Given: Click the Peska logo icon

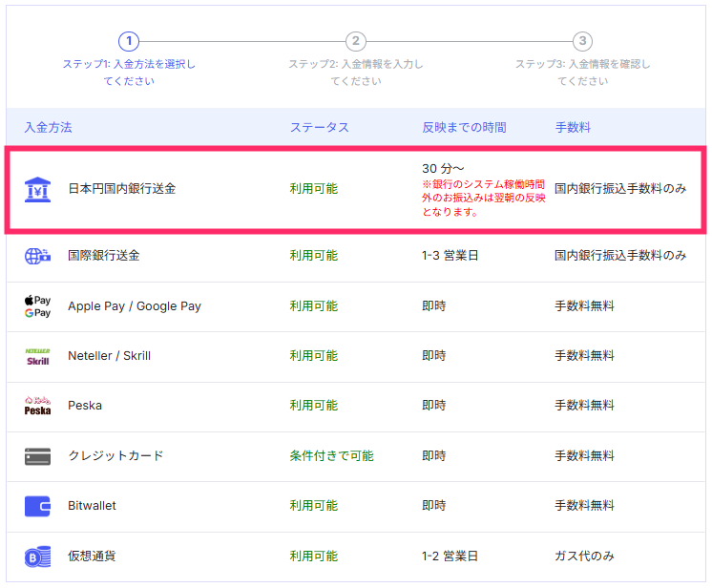Looking at the screenshot, I should (37, 406).
